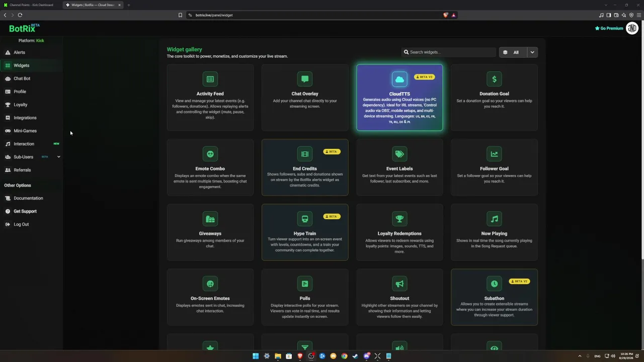Switch to the Channel Points Kick Dashboard tab
Viewport: 644px width, 362px height.
pyautogui.click(x=30, y=5)
